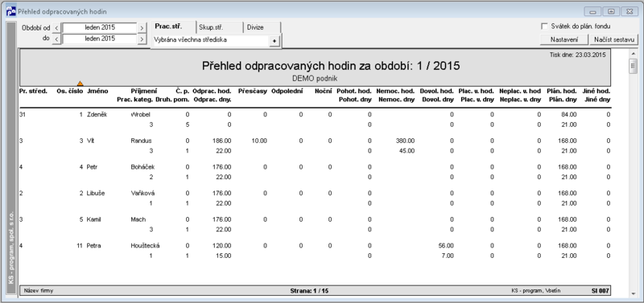Image resolution: width=644 pixels, height=303 pixels.
Task: Click the vacation days value 7.00
Action: click(448, 256)
